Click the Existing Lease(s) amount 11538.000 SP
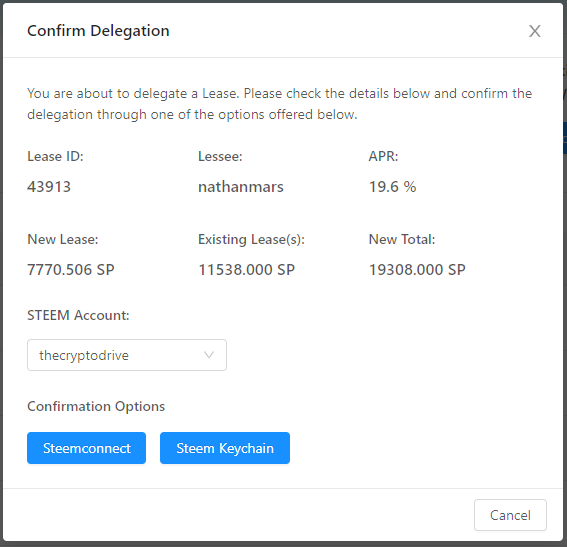 [247, 270]
